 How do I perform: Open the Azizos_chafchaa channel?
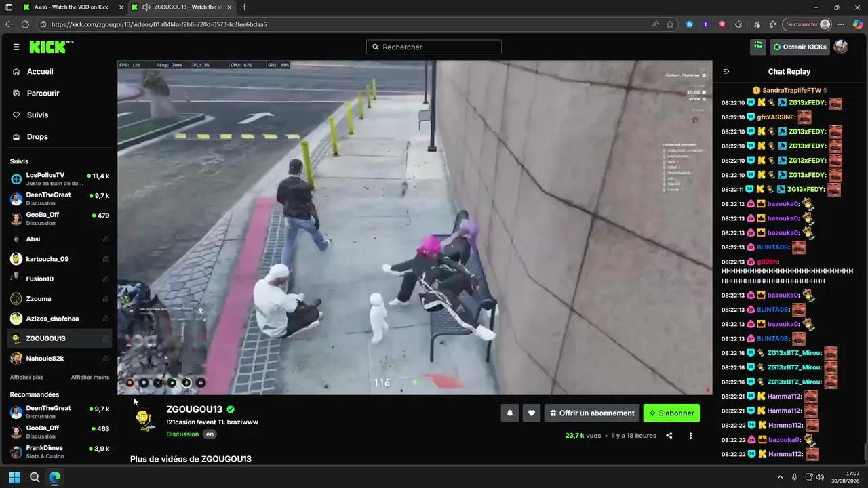pos(59,319)
